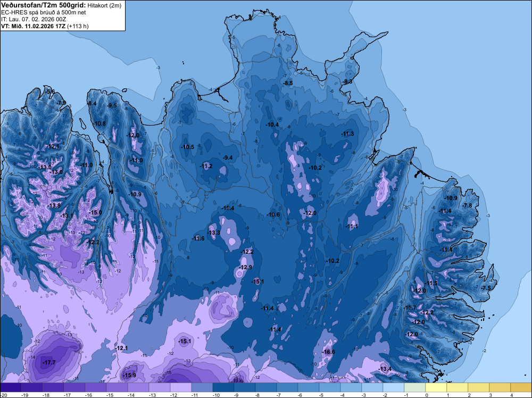
Task: Select the legend swatch between -15 and -14
Action: pos(117,387)
